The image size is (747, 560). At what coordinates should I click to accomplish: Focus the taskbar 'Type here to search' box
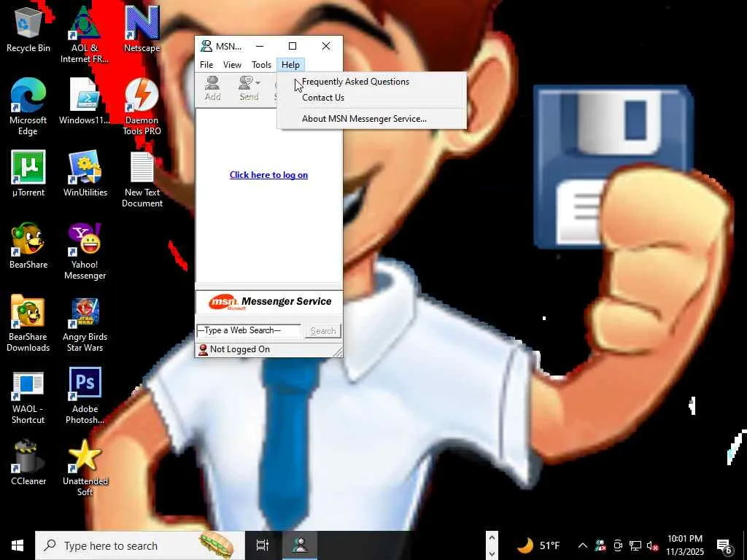[140, 545]
